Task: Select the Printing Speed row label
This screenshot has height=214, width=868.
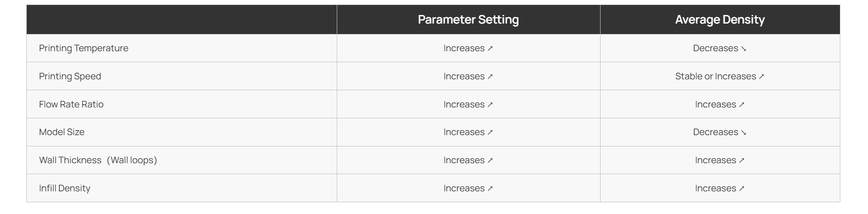Action: [x=70, y=76]
